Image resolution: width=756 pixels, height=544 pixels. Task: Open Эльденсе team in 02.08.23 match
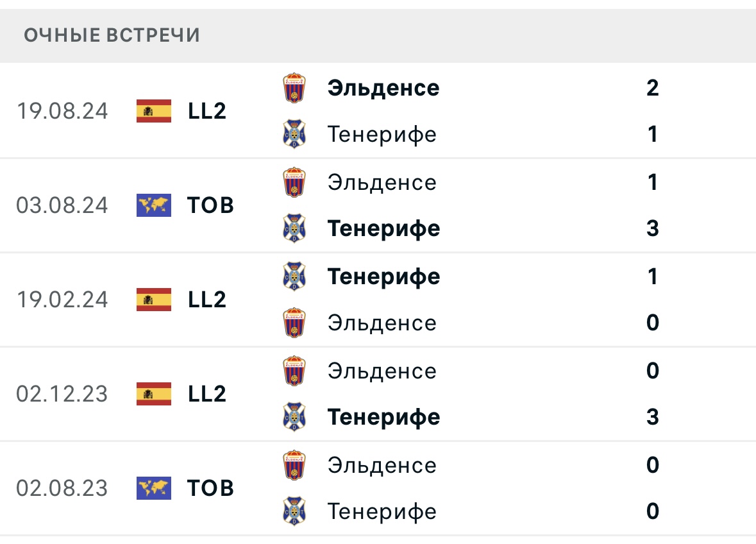point(382,465)
